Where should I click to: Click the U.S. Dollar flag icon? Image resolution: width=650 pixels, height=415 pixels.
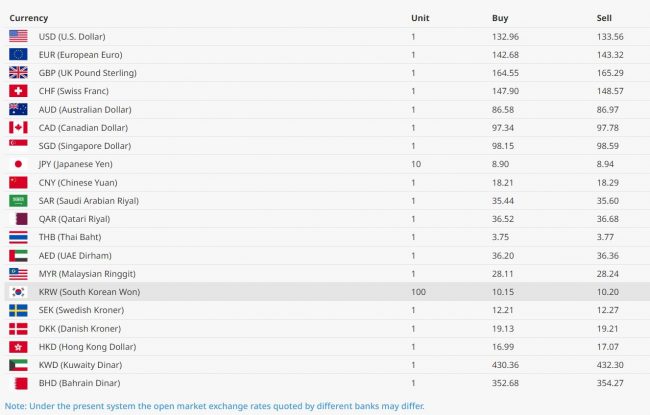[18, 36]
